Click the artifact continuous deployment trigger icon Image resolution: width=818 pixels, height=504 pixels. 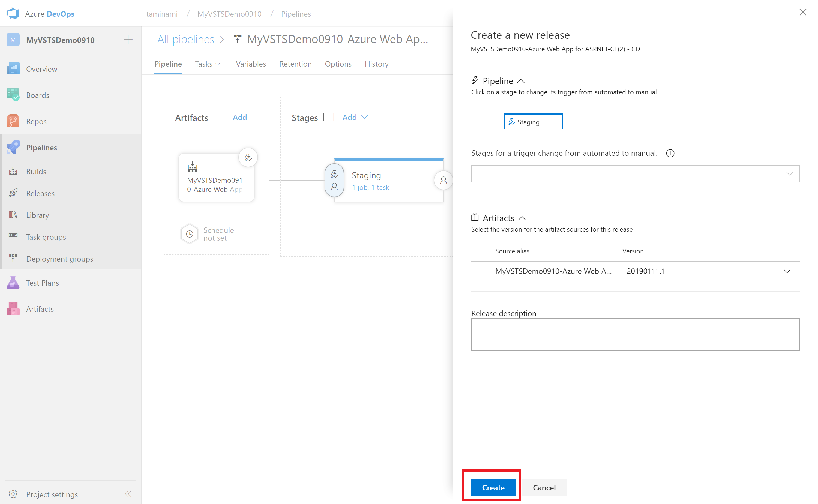pyautogui.click(x=248, y=157)
